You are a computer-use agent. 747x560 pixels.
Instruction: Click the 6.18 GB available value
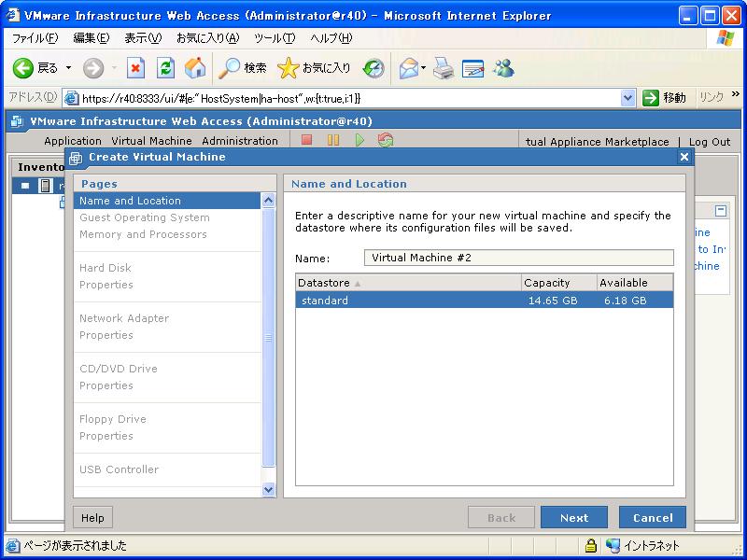pos(625,301)
